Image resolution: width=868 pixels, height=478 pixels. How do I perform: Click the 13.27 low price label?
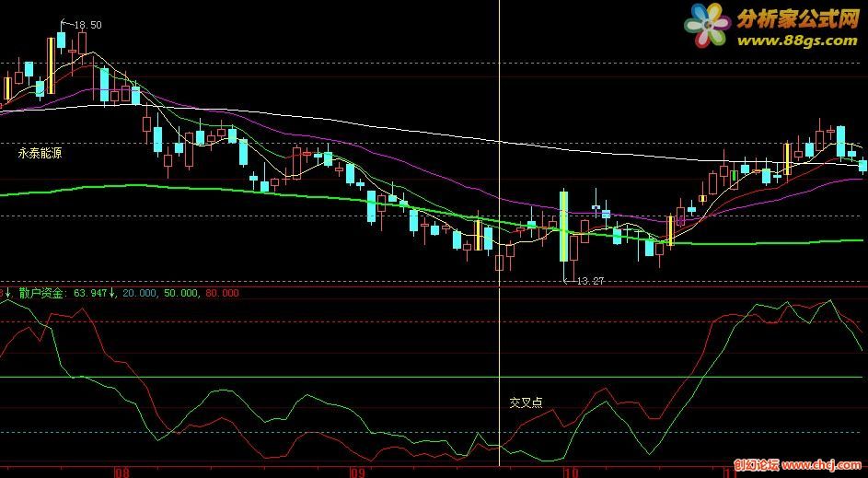(590, 281)
